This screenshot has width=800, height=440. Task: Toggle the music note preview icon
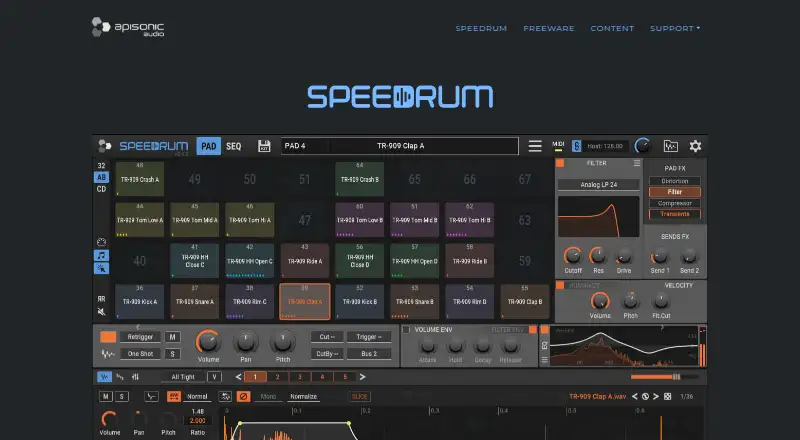tap(101, 255)
